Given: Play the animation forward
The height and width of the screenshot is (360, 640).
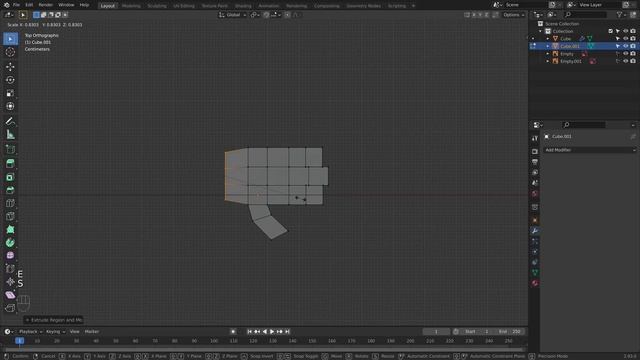Looking at the screenshot, I should tap(272, 332).
